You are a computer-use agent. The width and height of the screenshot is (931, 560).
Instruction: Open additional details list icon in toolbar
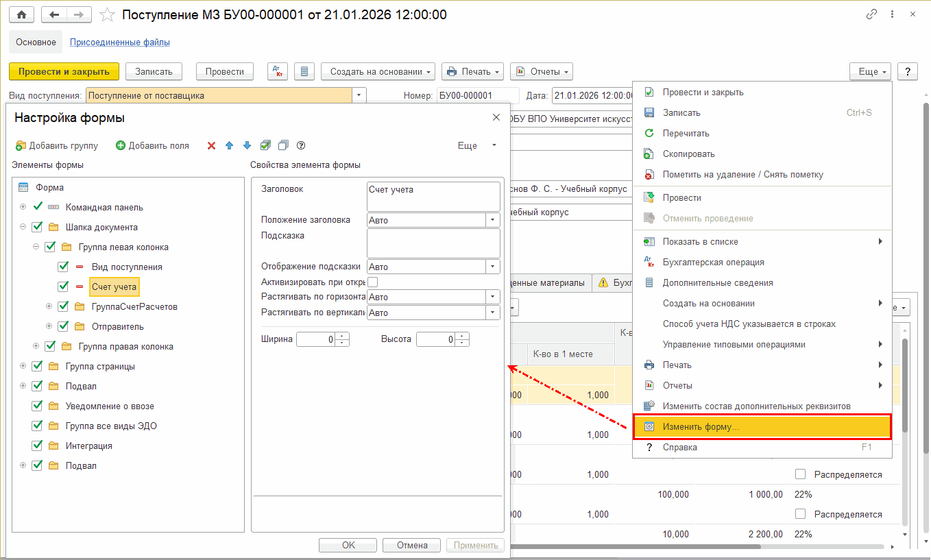coord(304,71)
